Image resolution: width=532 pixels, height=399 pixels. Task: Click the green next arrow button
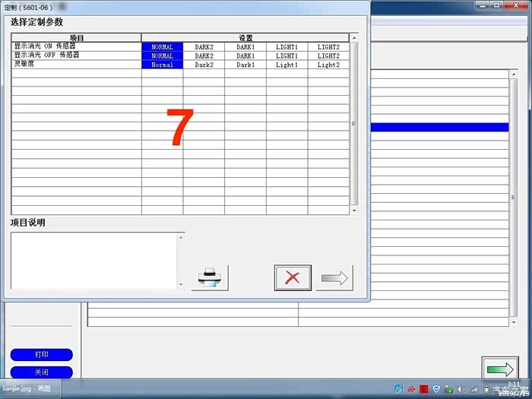(x=500, y=369)
